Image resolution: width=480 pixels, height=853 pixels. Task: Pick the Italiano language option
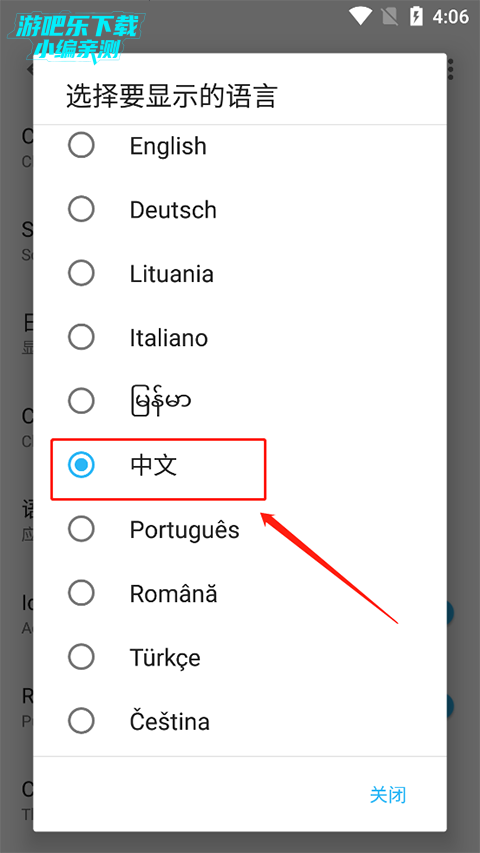(239, 337)
